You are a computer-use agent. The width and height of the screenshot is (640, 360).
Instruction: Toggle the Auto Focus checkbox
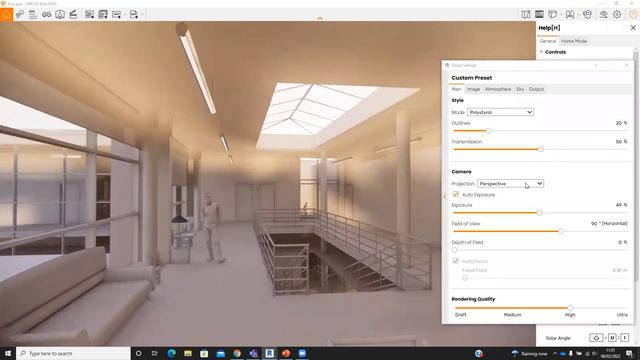point(456,261)
